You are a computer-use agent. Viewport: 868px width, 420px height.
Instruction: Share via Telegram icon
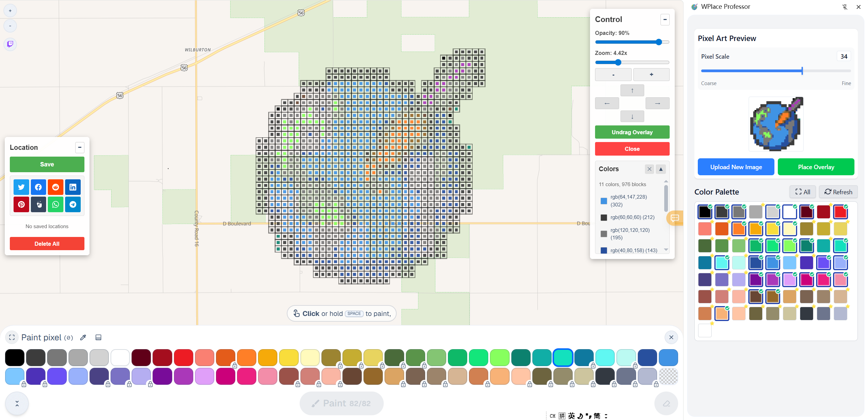pos(73,204)
